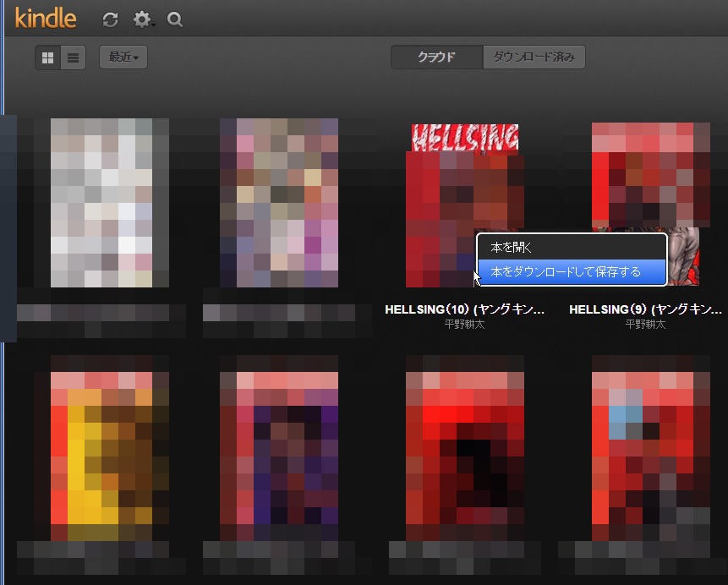Viewport: 728px width, 585px height.
Task: Choose 本を開く from the context menu
Action: 572,248
